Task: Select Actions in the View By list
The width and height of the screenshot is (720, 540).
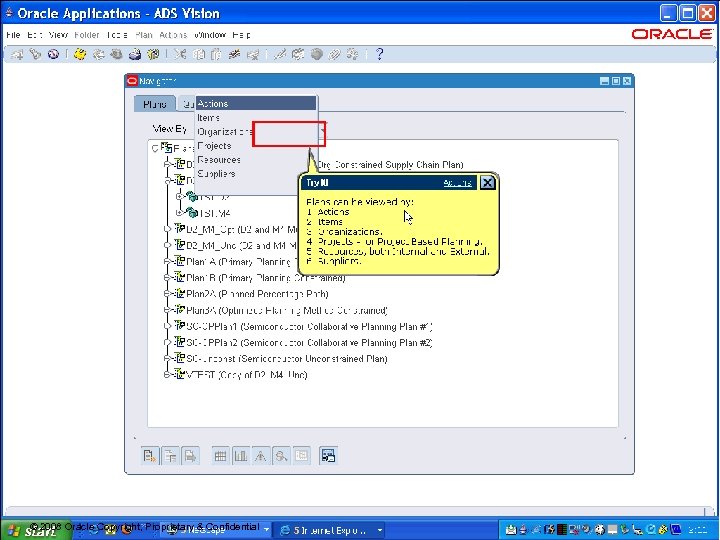Action: [x=256, y=104]
